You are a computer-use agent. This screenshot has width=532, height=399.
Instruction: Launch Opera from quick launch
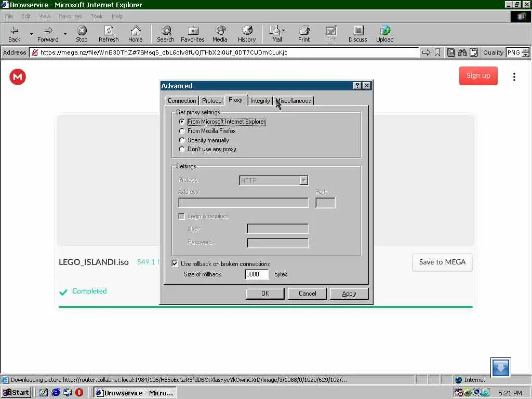(79, 393)
